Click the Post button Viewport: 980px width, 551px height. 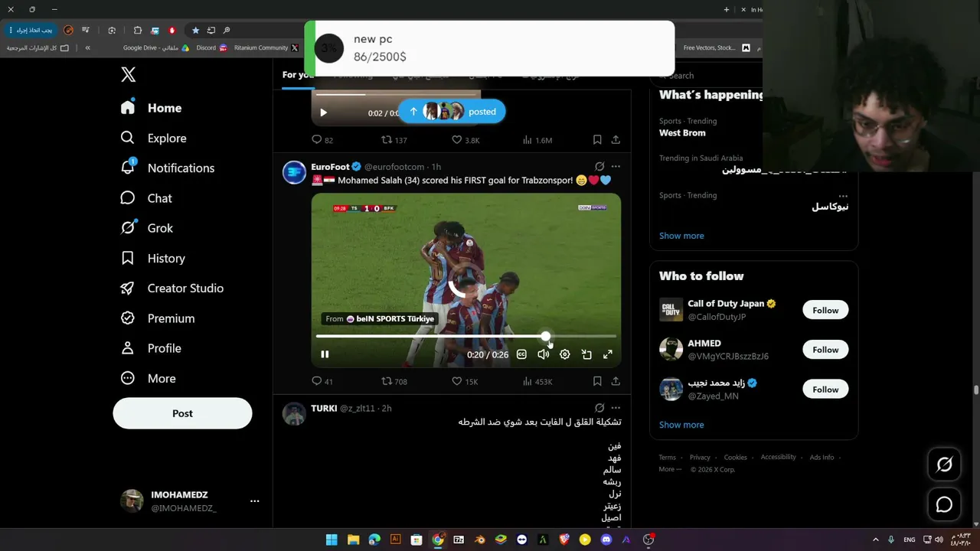tap(182, 413)
